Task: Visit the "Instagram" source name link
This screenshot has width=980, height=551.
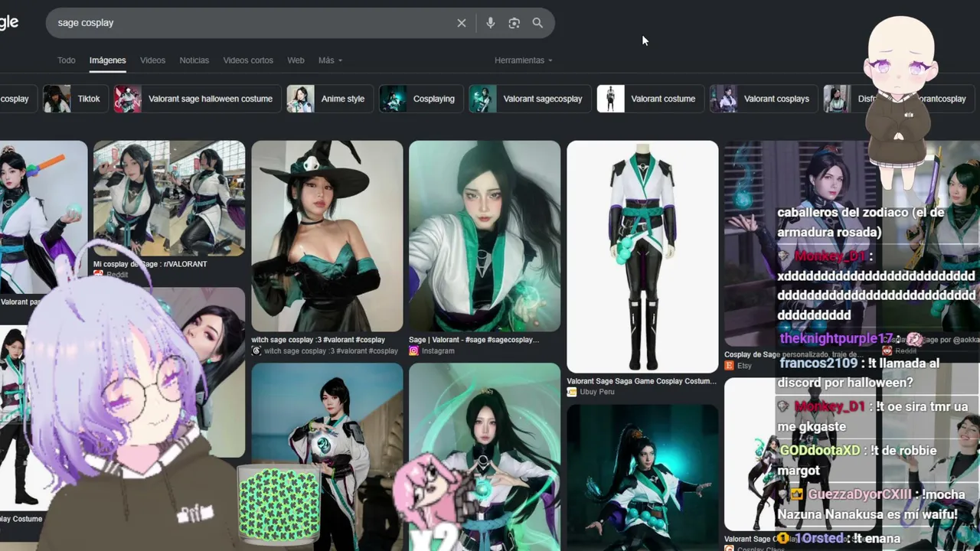Action: click(438, 351)
